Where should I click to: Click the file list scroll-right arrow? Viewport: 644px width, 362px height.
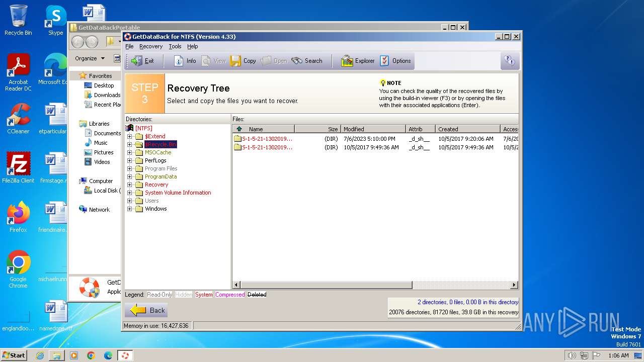tap(514, 285)
